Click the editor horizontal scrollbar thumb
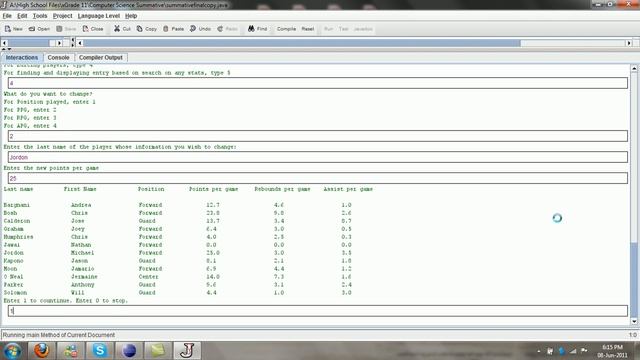Image resolution: width=640 pixels, height=360 pixels. 302,43
